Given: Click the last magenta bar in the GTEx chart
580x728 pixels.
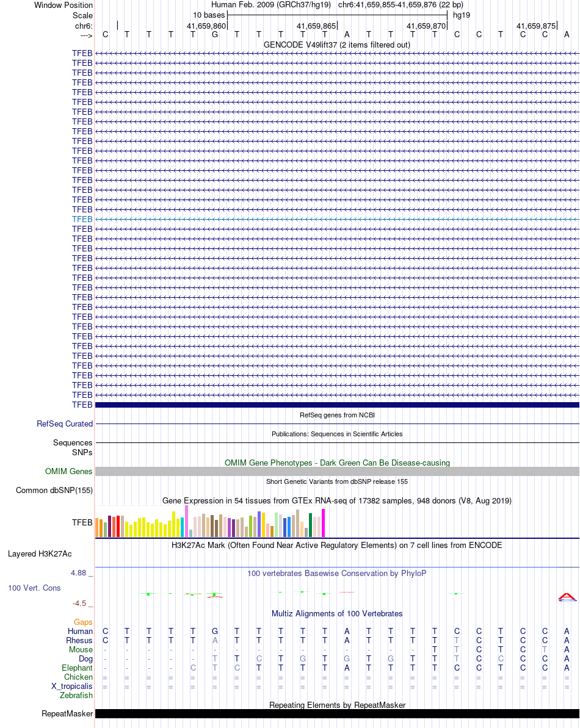Looking at the screenshot, I should click(323, 523).
